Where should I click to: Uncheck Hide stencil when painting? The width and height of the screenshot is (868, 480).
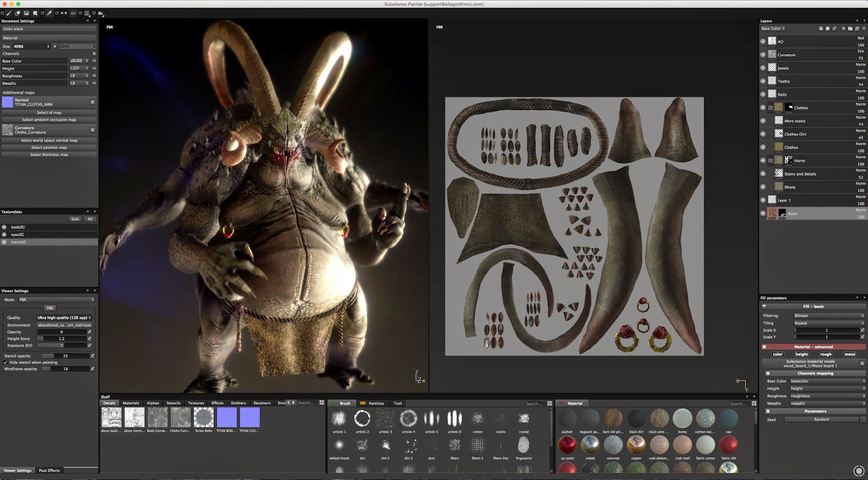5,362
